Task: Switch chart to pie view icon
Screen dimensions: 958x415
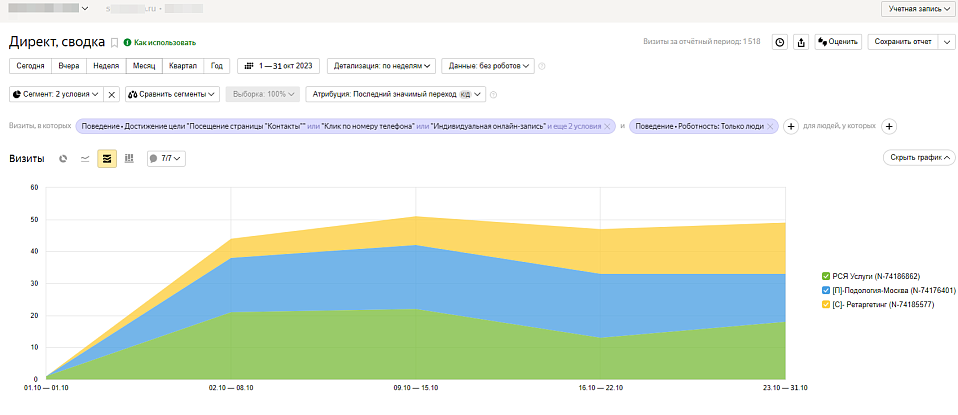Action: pos(63,158)
